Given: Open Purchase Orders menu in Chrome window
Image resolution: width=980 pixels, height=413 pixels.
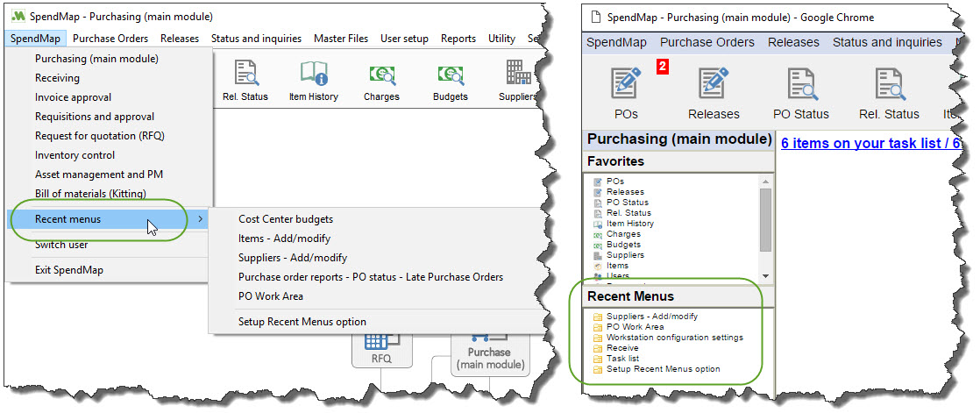Looking at the screenshot, I should click(707, 42).
